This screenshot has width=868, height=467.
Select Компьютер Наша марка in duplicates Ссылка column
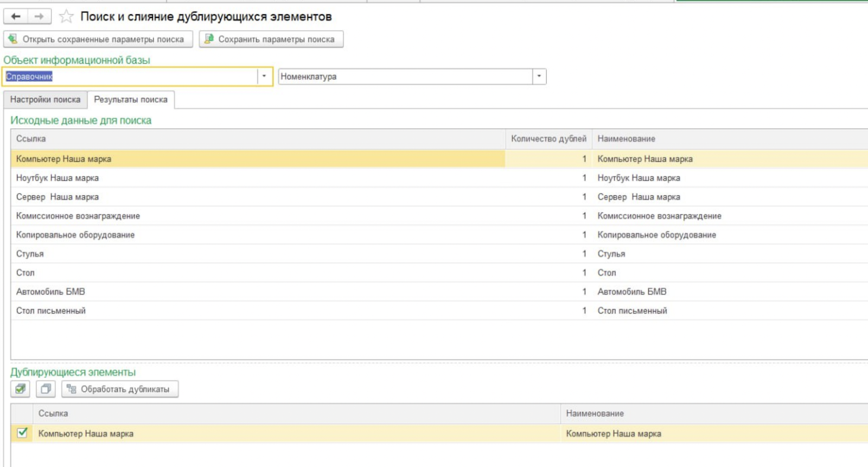(x=296, y=434)
